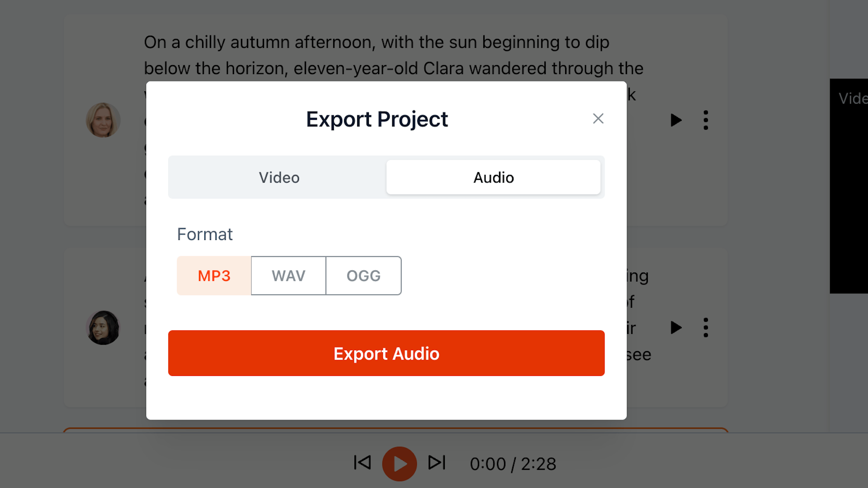Click the Export Project dialog title
This screenshot has height=488, width=868.
tap(377, 119)
